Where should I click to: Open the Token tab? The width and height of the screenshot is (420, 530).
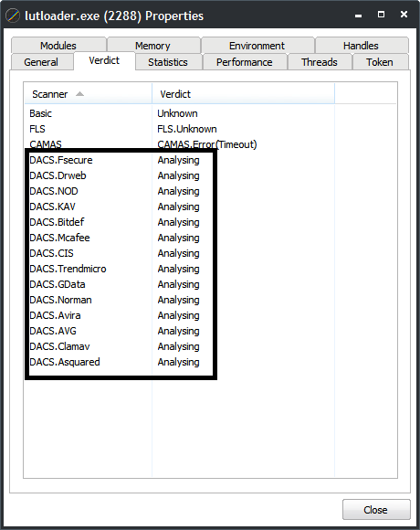coord(380,62)
